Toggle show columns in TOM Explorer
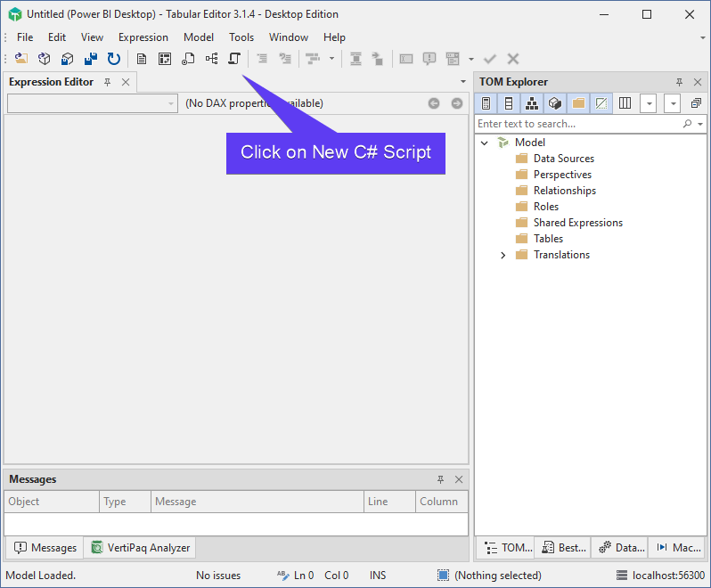 (x=509, y=103)
